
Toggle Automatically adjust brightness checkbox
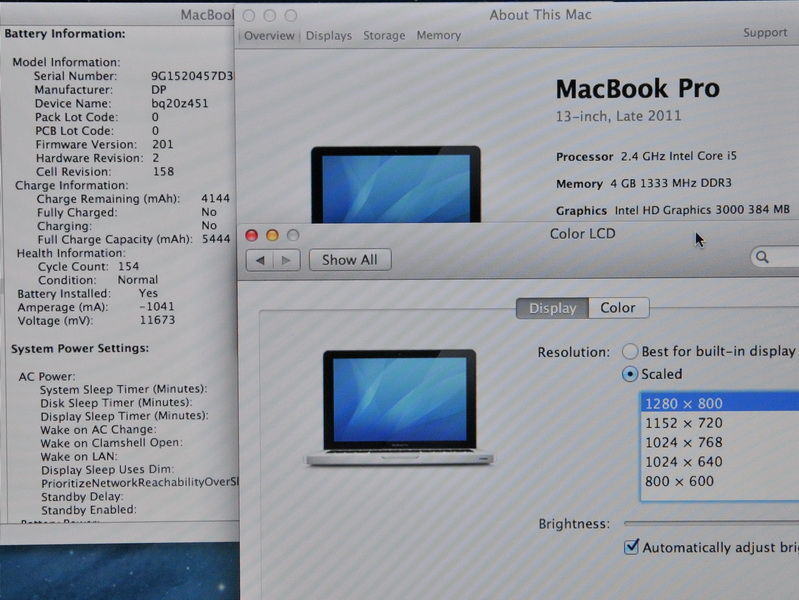[631, 547]
